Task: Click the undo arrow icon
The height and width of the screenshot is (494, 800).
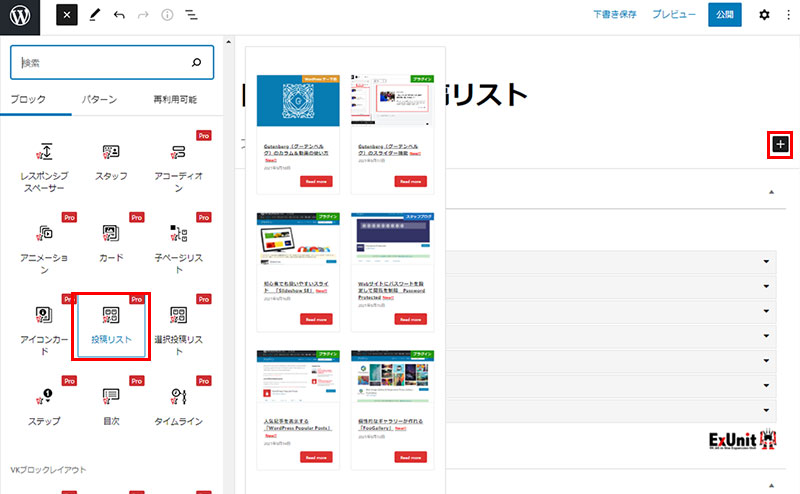Action: (119, 16)
